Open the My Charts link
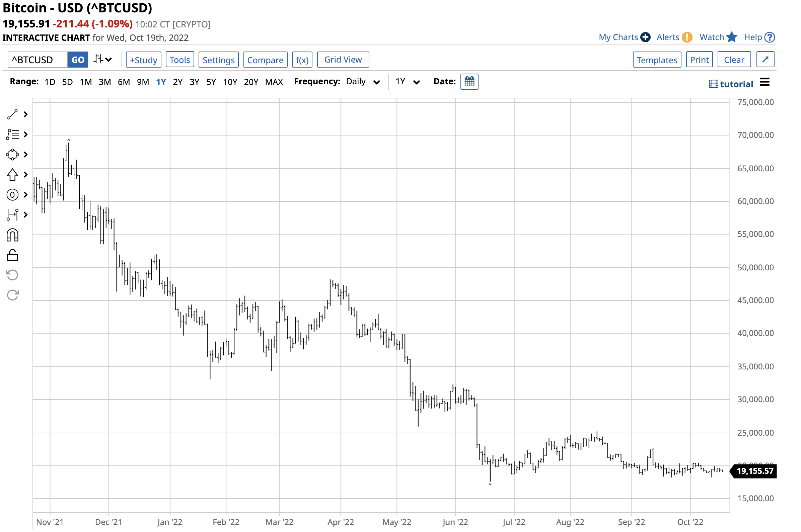The width and height of the screenshot is (801, 532). (618, 37)
